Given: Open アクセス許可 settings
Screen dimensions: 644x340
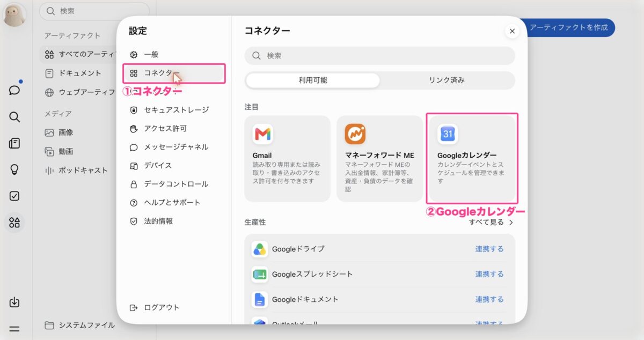Looking at the screenshot, I should coord(174,129).
